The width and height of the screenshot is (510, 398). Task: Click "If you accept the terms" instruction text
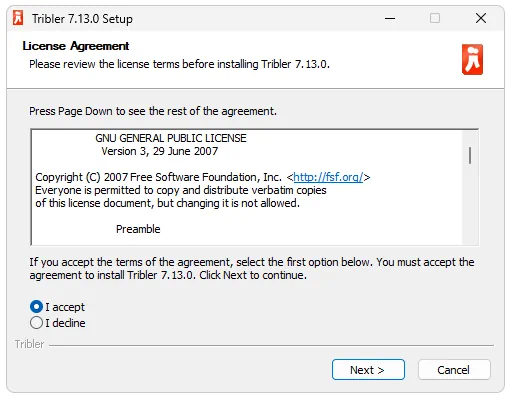click(x=252, y=269)
